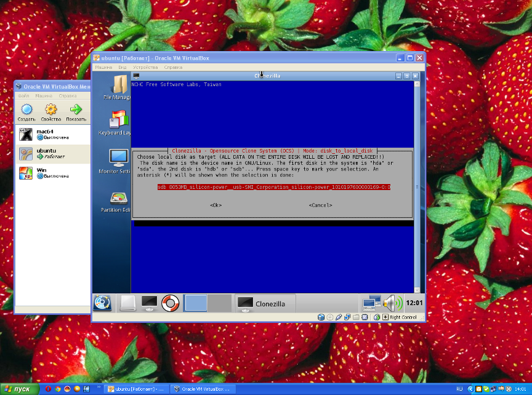Image resolution: width=532 pixels, height=395 pixels.
Task: Maximize the inner Clonezilla window
Action: click(407, 76)
